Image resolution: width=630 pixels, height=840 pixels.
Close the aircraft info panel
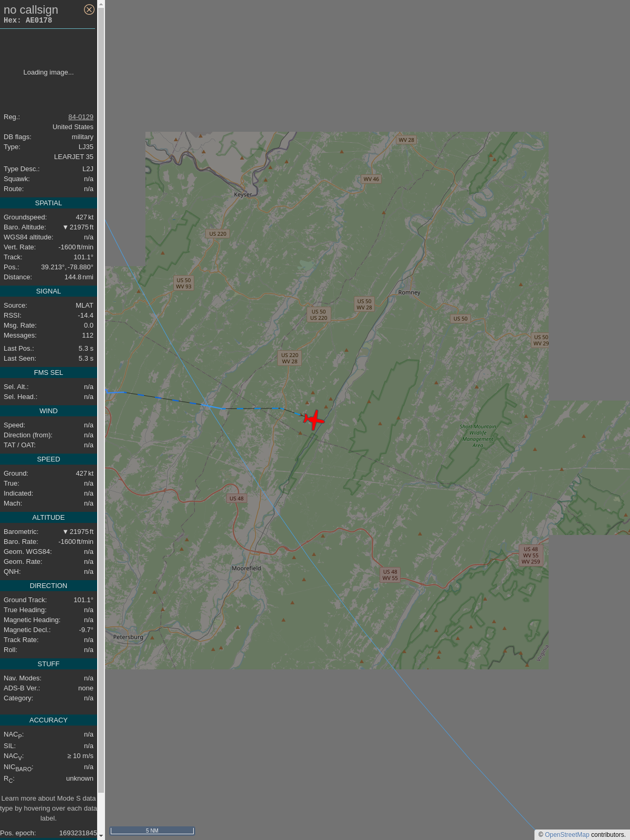[x=89, y=9]
